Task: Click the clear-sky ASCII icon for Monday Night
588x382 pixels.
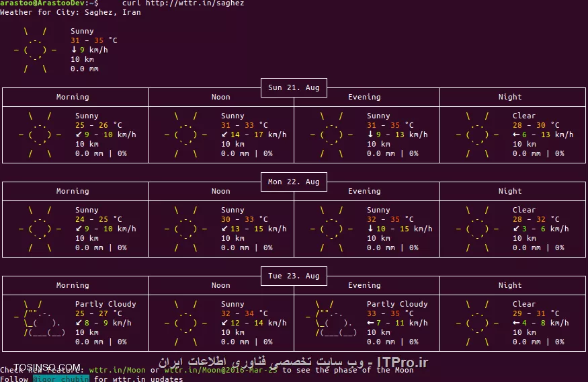Action: pyautogui.click(x=477, y=229)
